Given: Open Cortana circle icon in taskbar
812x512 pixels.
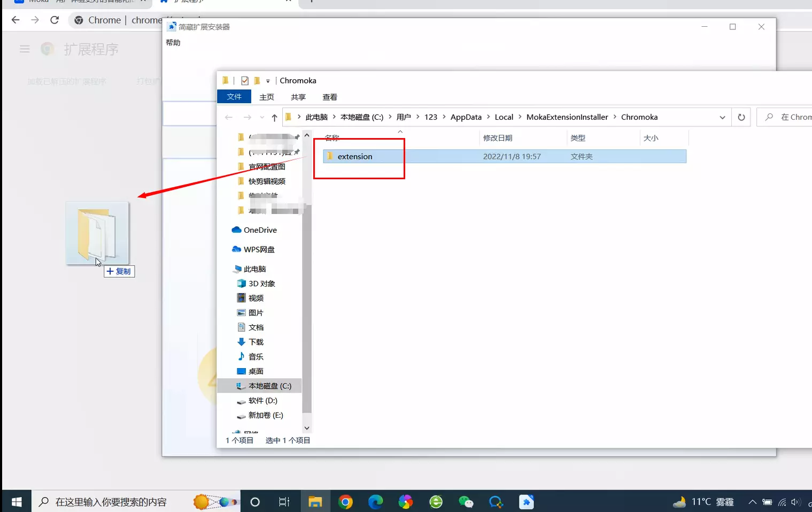Looking at the screenshot, I should click(x=255, y=502).
